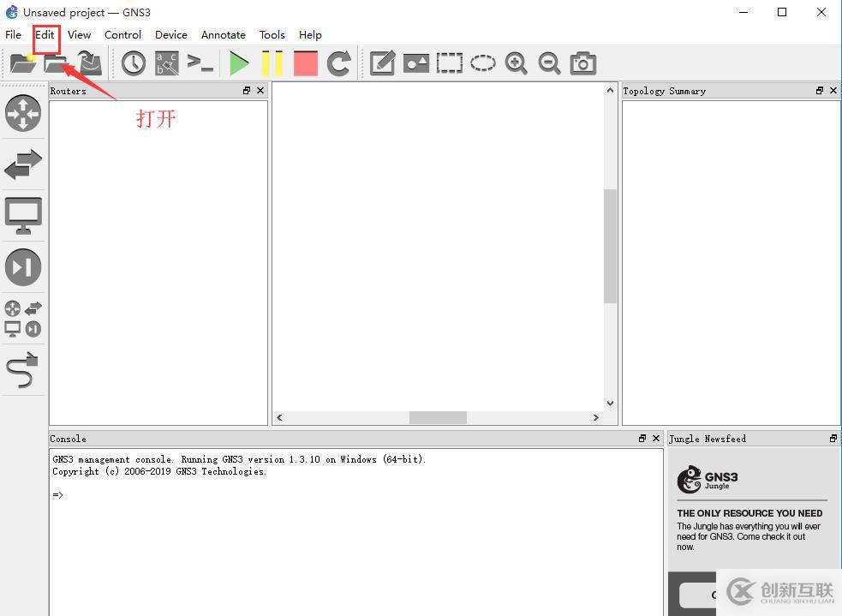Image resolution: width=842 pixels, height=616 pixels.
Task: Click the GNS3 Jungle logo
Action: tap(708, 479)
